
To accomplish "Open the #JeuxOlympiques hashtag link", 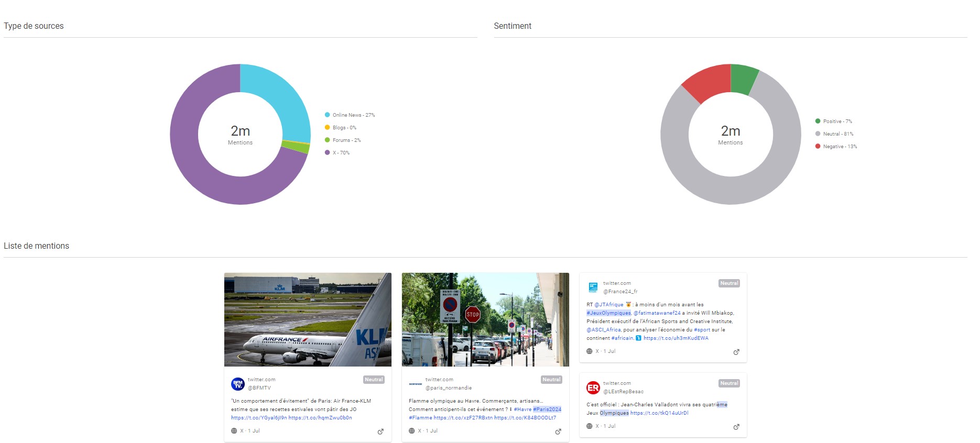I will click(608, 313).
